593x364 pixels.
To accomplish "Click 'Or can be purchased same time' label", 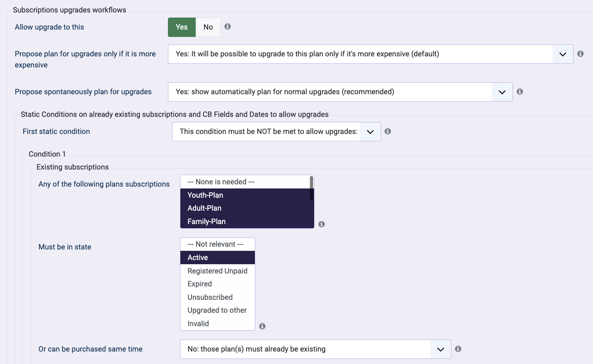I will [x=91, y=349].
